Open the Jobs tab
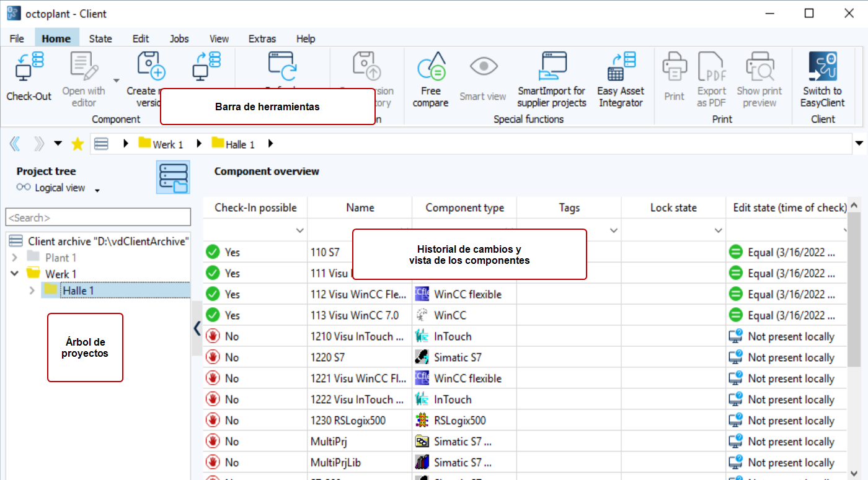 click(179, 38)
